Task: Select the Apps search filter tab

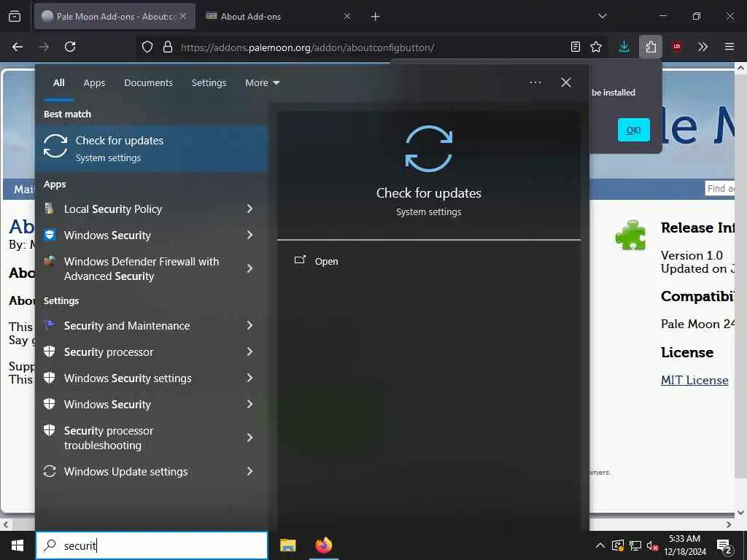Action: click(x=94, y=83)
